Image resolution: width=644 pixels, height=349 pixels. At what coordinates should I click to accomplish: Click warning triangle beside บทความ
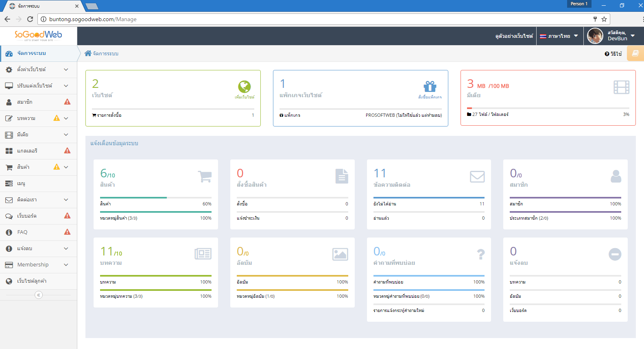57,118
